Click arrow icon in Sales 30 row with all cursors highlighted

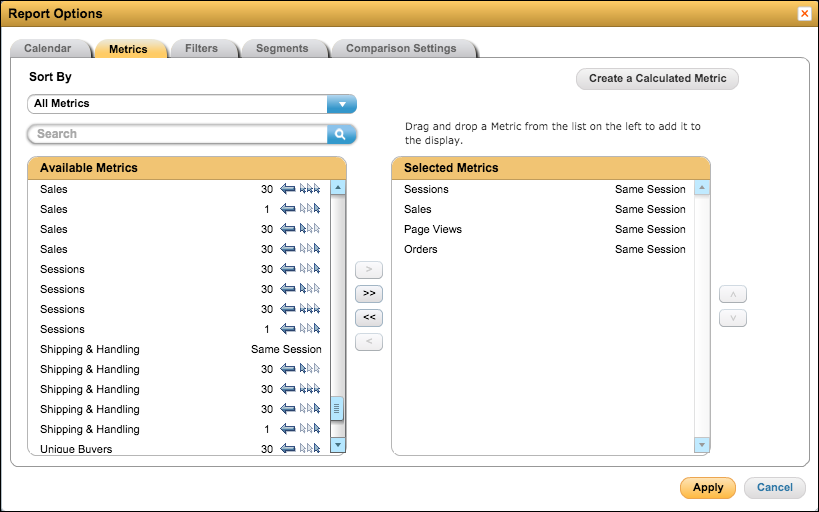point(288,189)
